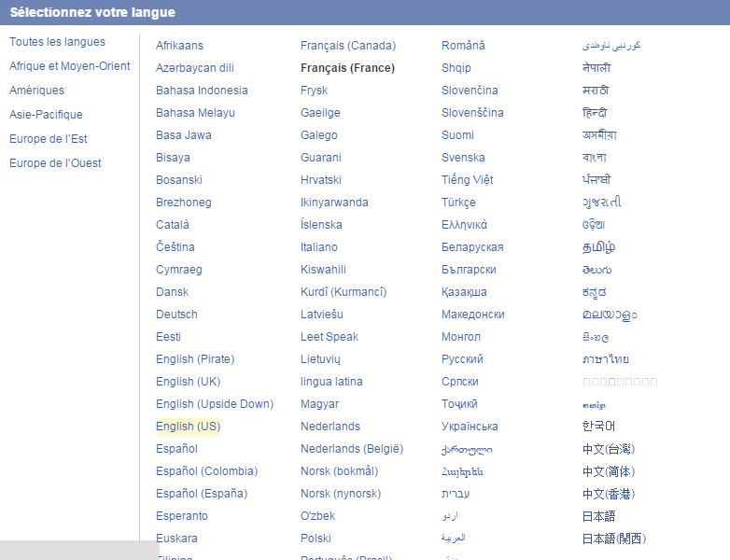Choose Kiswahili
This screenshot has width=730, height=560.
pos(324,270)
